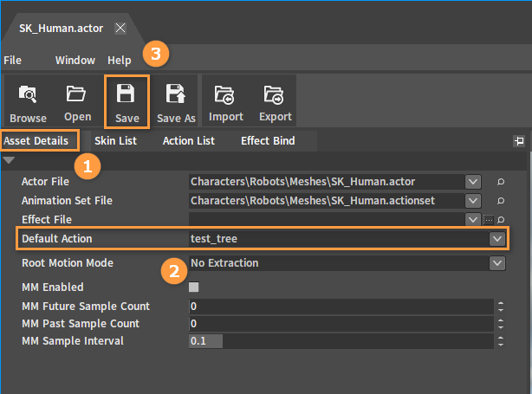
Task: Open the Root Motion Mode dropdown arrow
Action: pos(497,263)
